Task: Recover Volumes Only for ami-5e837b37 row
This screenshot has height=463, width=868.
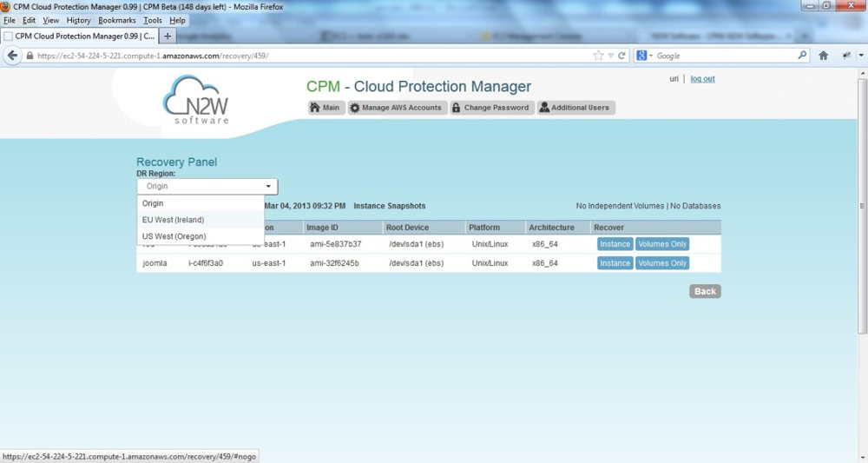Action: pyautogui.click(x=662, y=244)
